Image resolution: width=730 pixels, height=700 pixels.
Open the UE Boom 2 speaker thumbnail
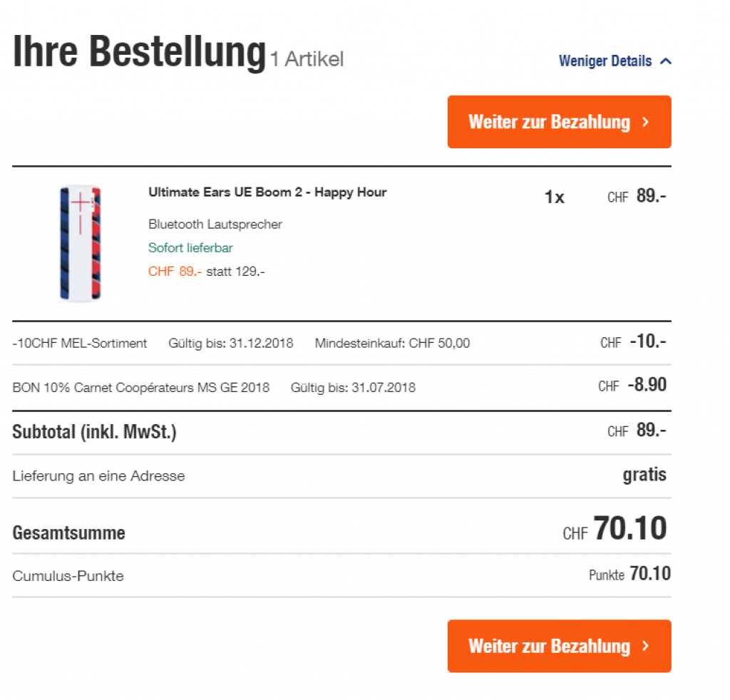(x=81, y=243)
